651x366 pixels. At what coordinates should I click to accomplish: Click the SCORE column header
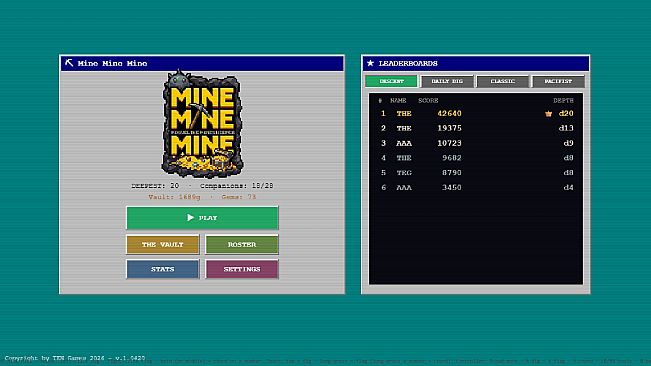point(428,100)
